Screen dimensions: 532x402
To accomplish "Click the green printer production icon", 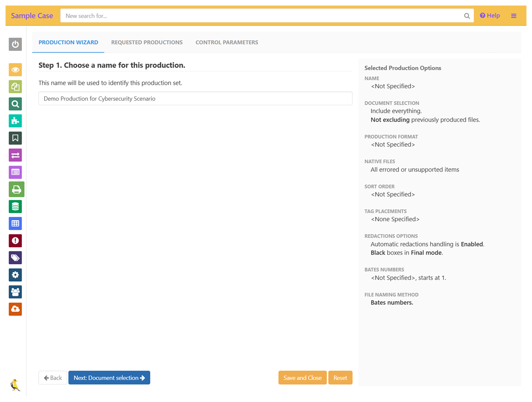I will (x=16, y=190).
